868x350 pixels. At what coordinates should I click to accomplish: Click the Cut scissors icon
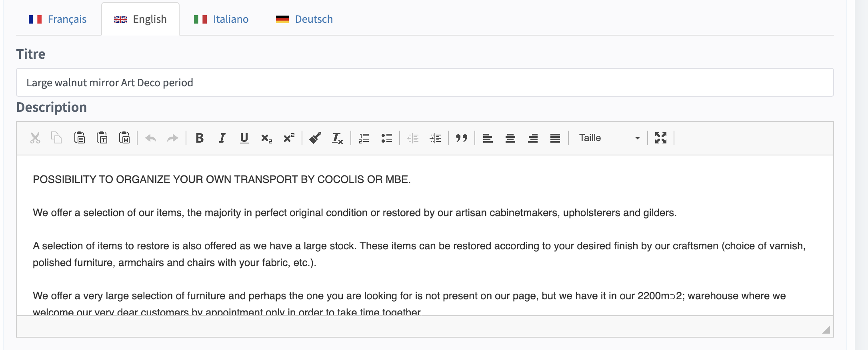click(x=35, y=138)
